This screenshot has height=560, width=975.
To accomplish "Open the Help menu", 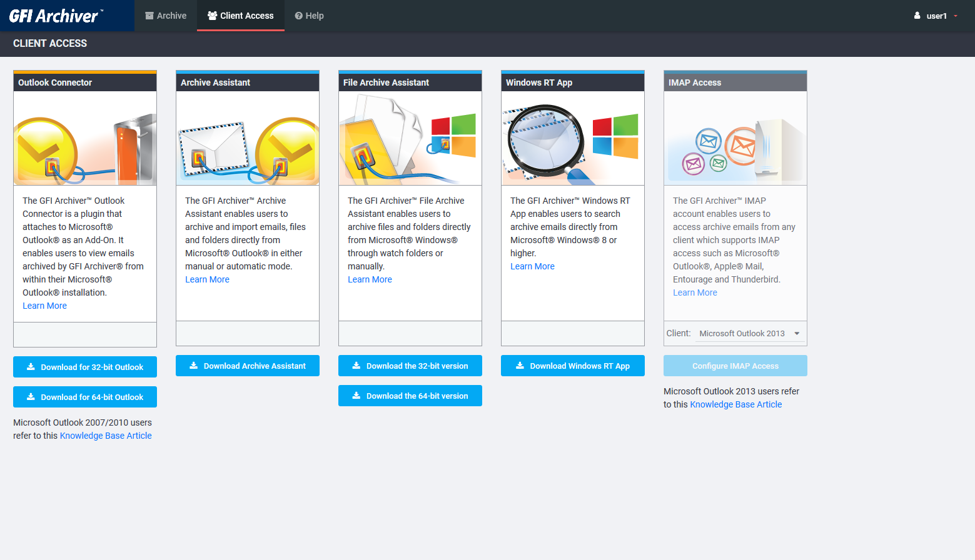I will tap(309, 16).
